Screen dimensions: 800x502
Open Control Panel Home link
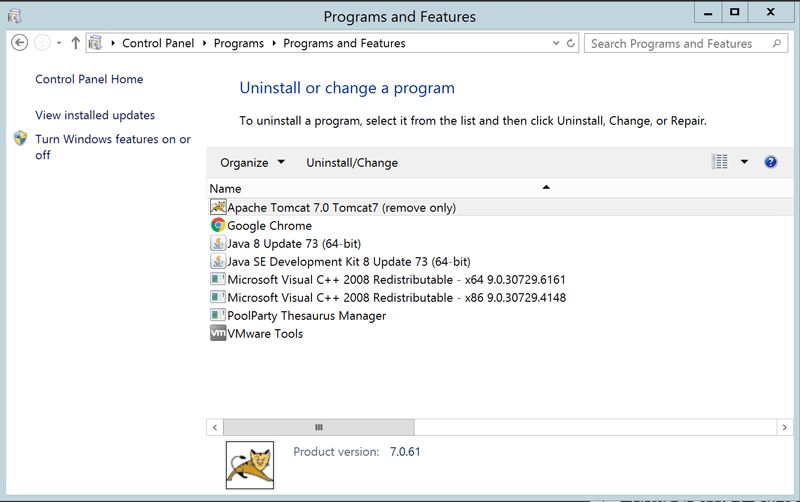[x=89, y=79]
